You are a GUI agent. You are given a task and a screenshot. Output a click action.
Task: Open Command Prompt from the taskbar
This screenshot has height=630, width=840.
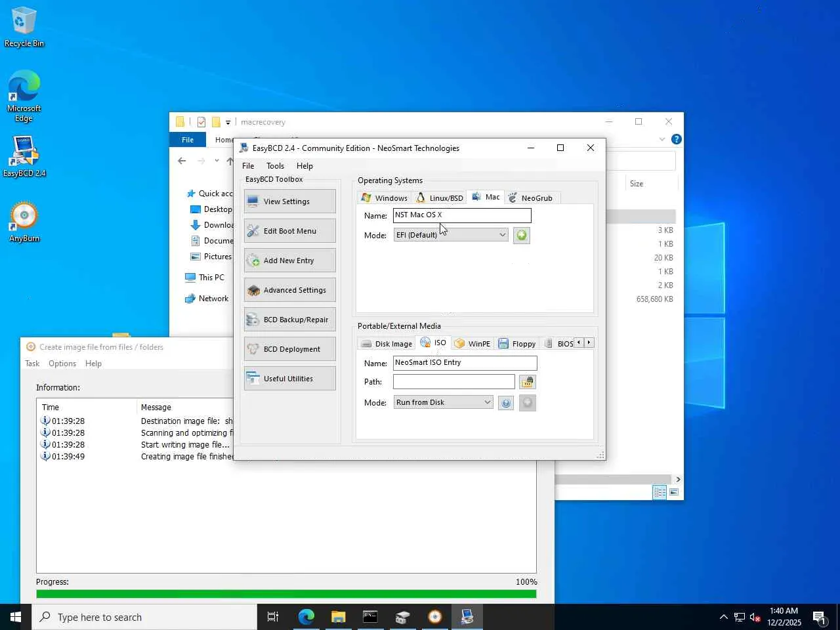point(370,617)
